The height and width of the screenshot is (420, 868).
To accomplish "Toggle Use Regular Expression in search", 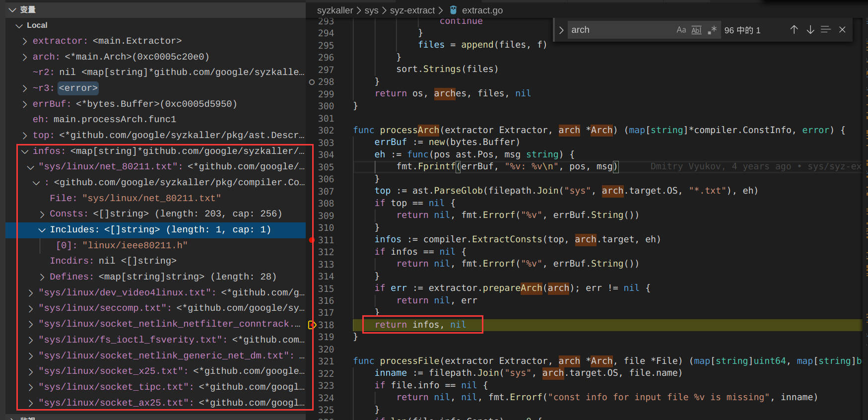I will point(712,30).
